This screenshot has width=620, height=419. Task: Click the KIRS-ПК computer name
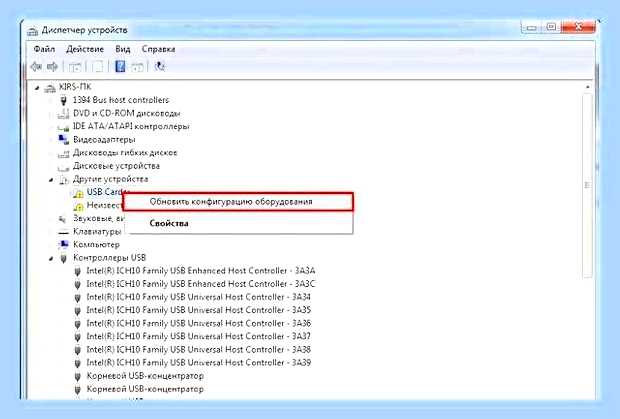(x=75, y=87)
